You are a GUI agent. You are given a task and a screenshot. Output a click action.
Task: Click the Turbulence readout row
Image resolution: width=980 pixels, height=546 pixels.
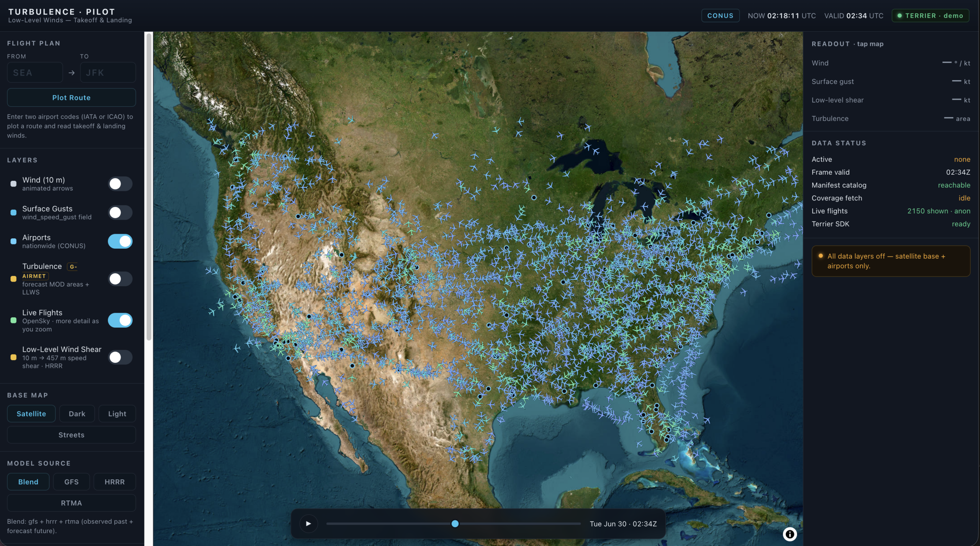click(x=891, y=118)
